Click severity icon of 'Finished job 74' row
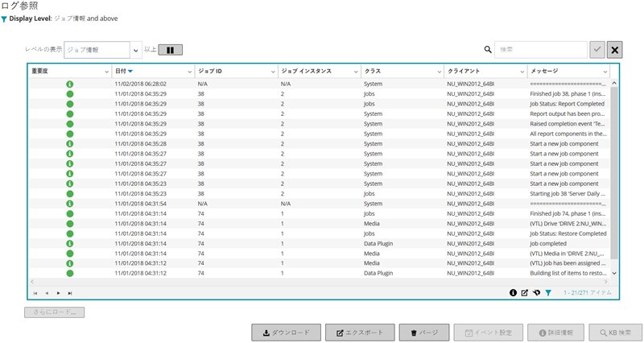This screenshot has height=343, width=644. pos(70,213)
